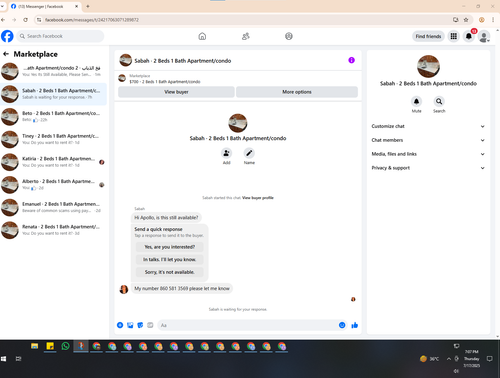The image size is (500, 378).
Task: Click the 'Hi Apollo, is this still available?' message
Action: coord(166,218)
